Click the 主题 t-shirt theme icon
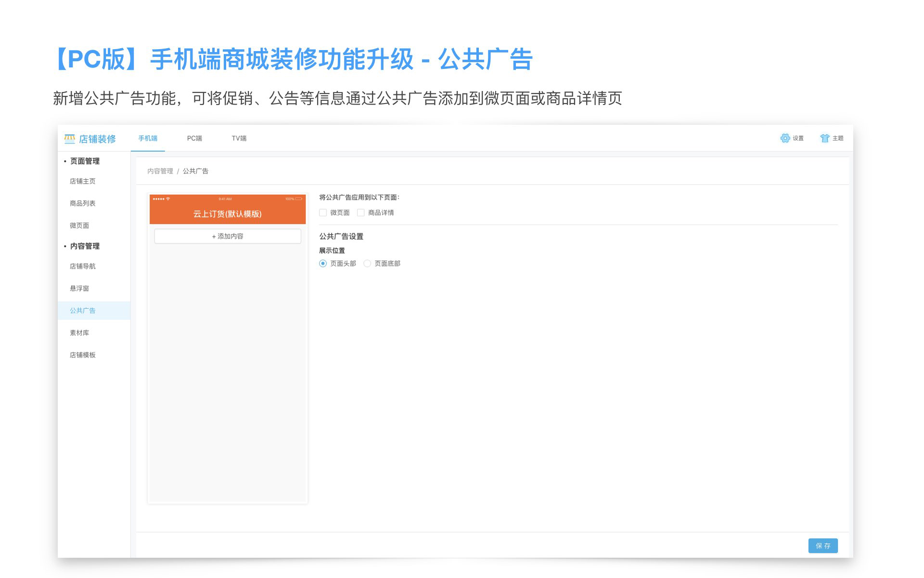 click(x=825, y=138)
